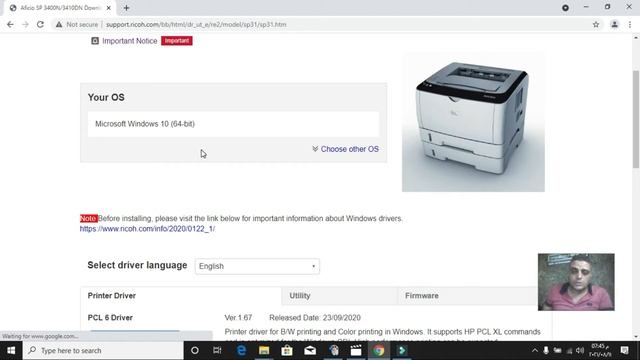
Task: Open Cortana from the taskbar
Action: pos(195,351)
